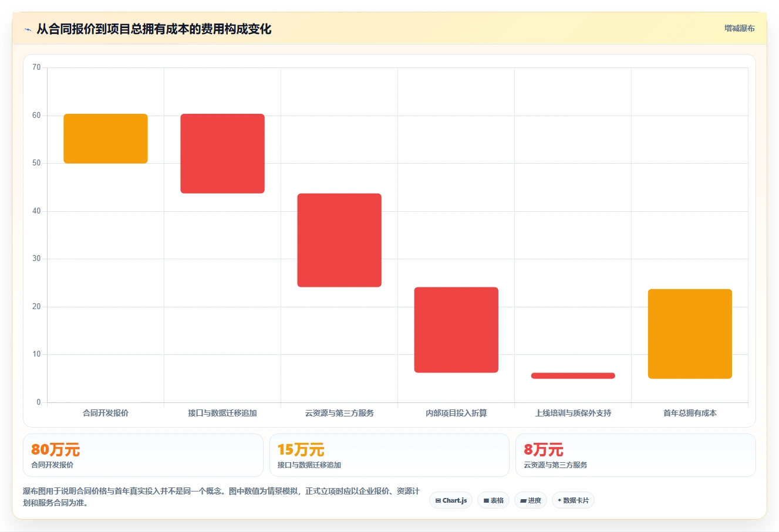
Task: Click the orange 合同开发报价 bar in the chart
Action: click(106, 138)
